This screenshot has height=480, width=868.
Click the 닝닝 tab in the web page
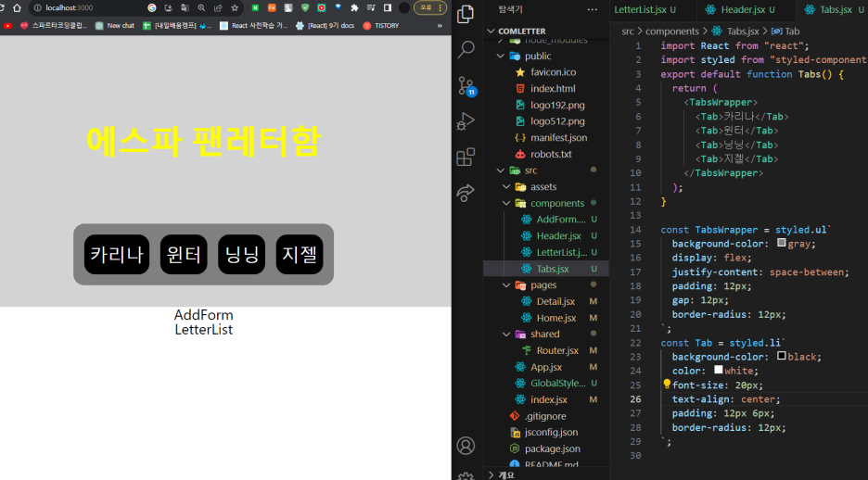pos(242,255)
